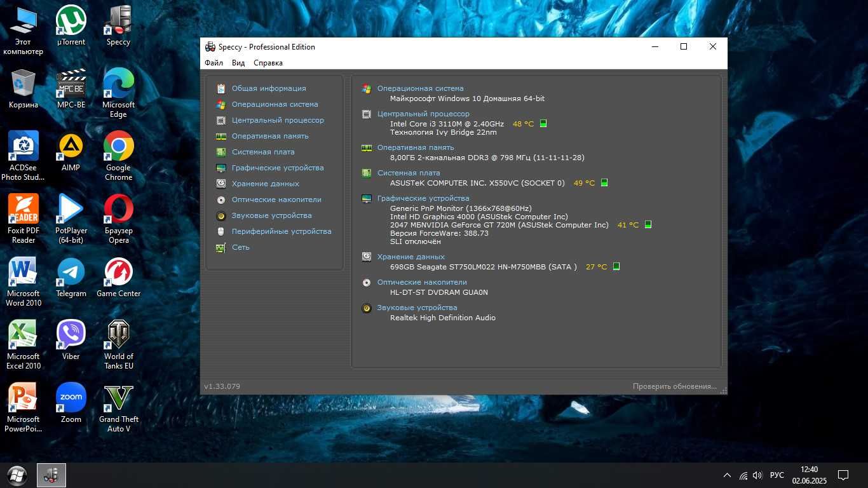Open Microsoft Edge desktop shortcut
Screen dimensions: 868x488
tap(118, 93)
